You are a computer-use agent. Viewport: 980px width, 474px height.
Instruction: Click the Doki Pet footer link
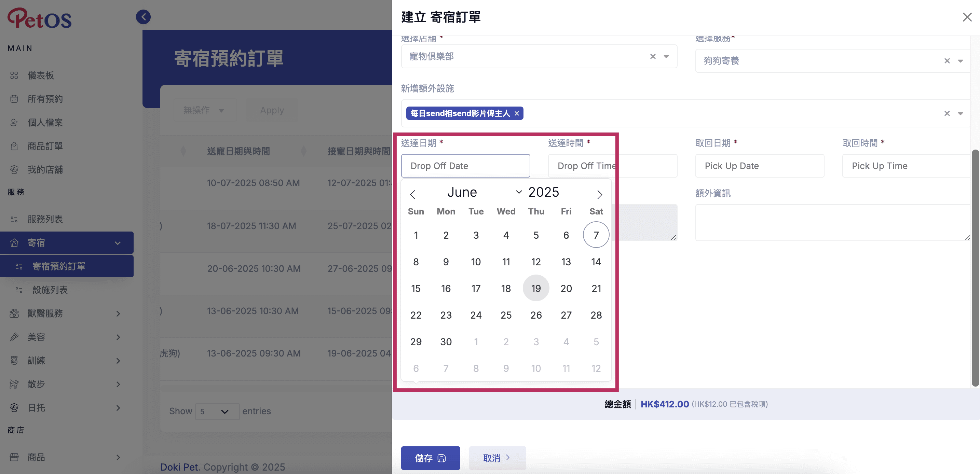tap(179, 467)
